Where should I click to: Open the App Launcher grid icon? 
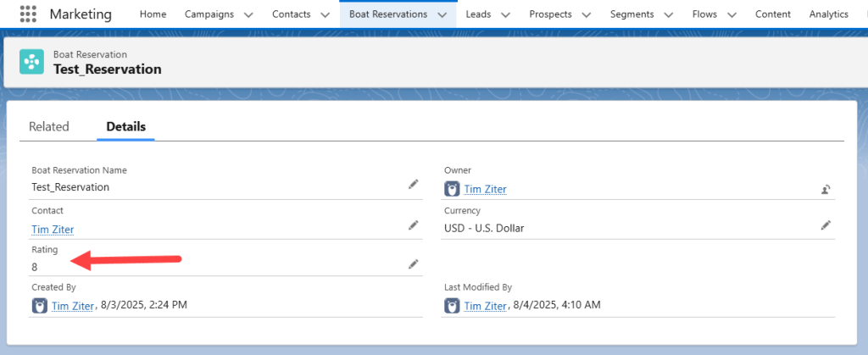[x=28, y=14]
